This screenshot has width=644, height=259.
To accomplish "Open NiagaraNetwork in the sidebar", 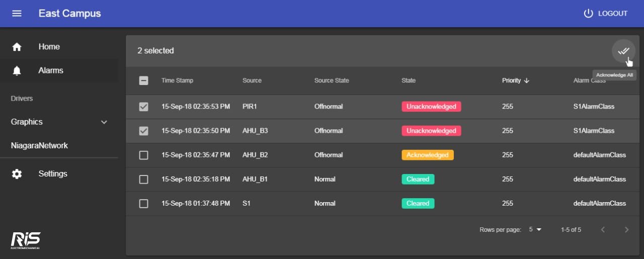I will pyautogui.click(x=39, y=146).
